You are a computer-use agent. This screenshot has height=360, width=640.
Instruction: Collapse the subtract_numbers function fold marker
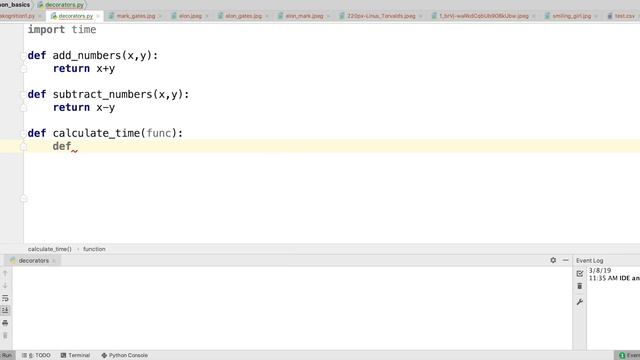(23, 95)
